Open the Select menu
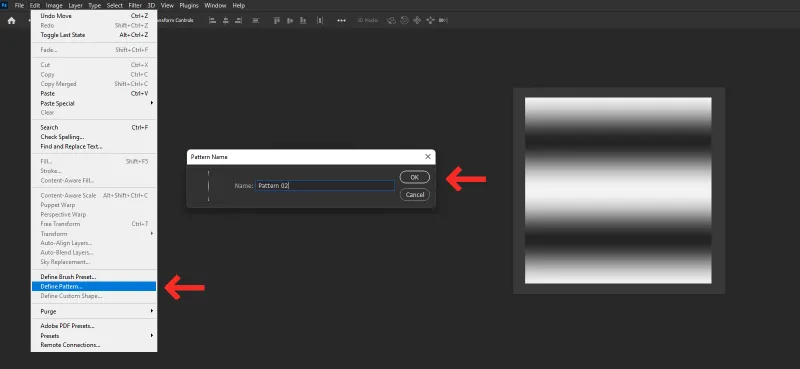800x369 pixels. (x=115, y=6)
